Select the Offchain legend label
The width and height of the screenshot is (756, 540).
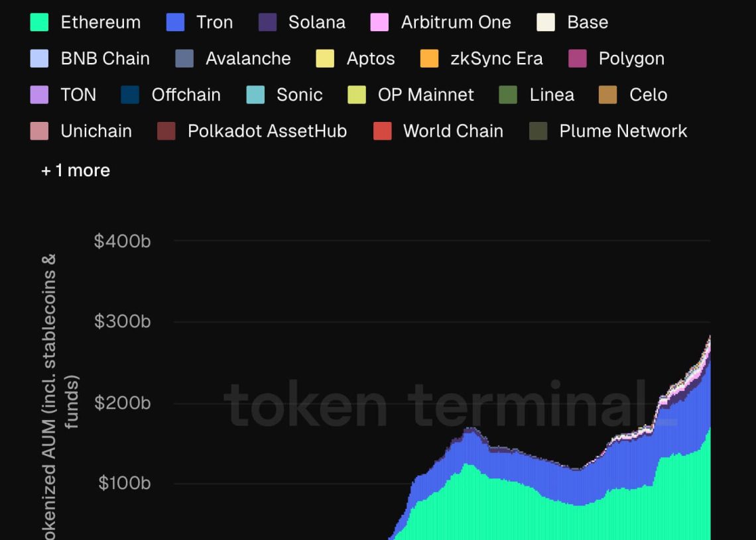click(186, 95)
